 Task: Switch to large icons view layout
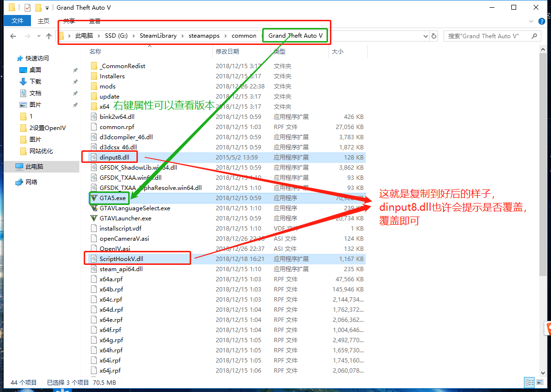(x=539, y=382)
